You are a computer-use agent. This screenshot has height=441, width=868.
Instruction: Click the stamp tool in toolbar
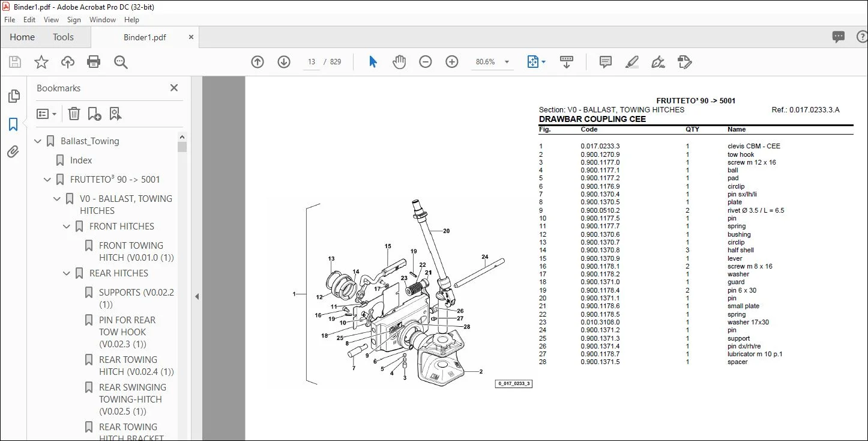[x=685, y=62]
